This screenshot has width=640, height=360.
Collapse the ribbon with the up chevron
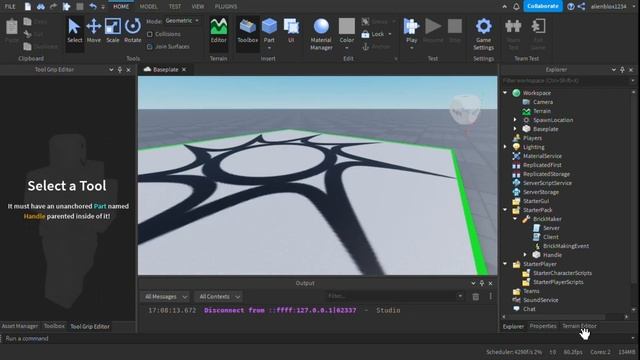(x=505, y=7)
